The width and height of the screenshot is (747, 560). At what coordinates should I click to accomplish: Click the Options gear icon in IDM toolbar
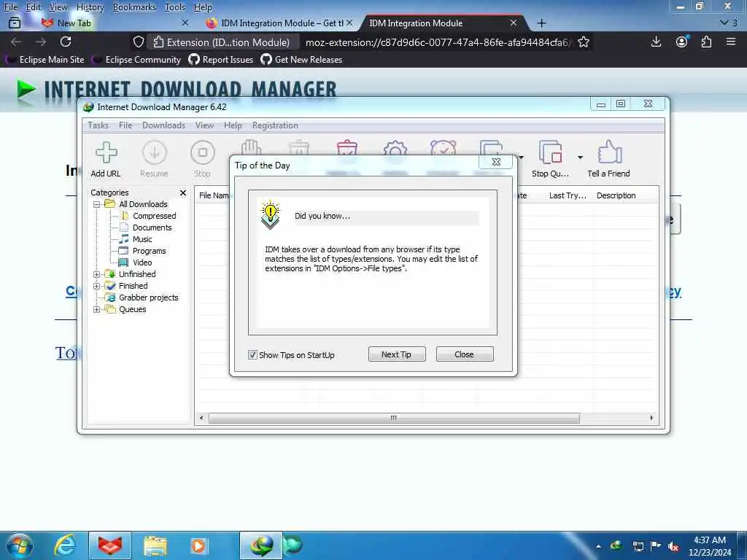coord(395,147)
